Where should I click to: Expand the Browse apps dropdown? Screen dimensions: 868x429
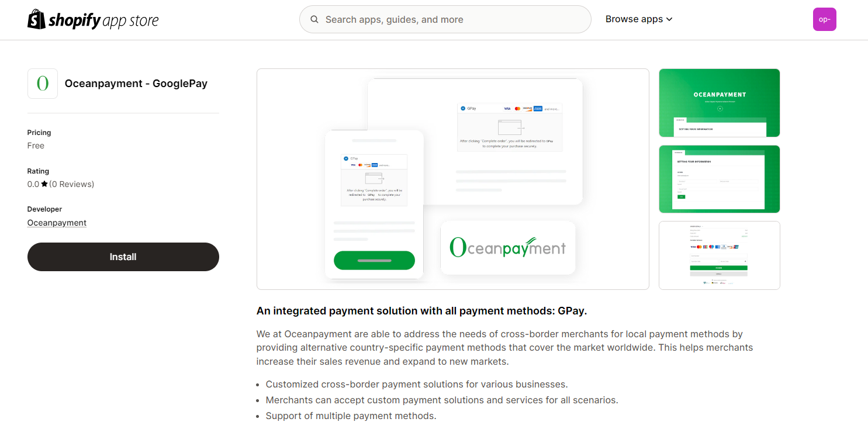click(x=639, y=19)
